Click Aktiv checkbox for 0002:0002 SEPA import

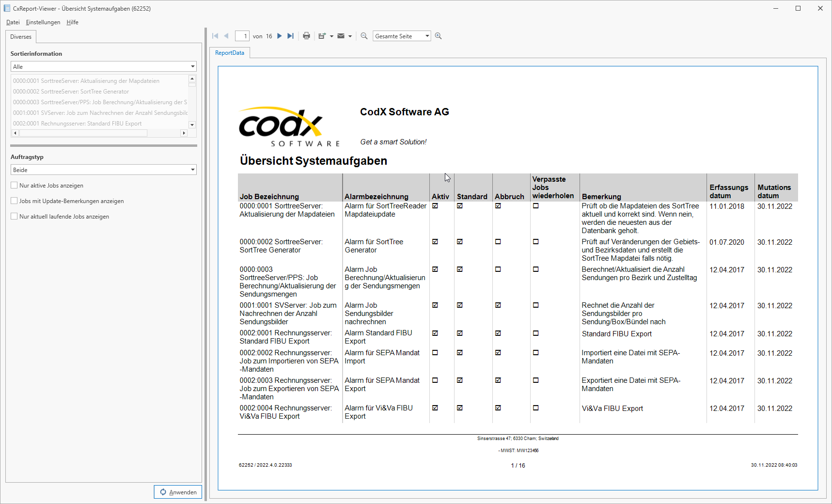[x=435, y=353]
